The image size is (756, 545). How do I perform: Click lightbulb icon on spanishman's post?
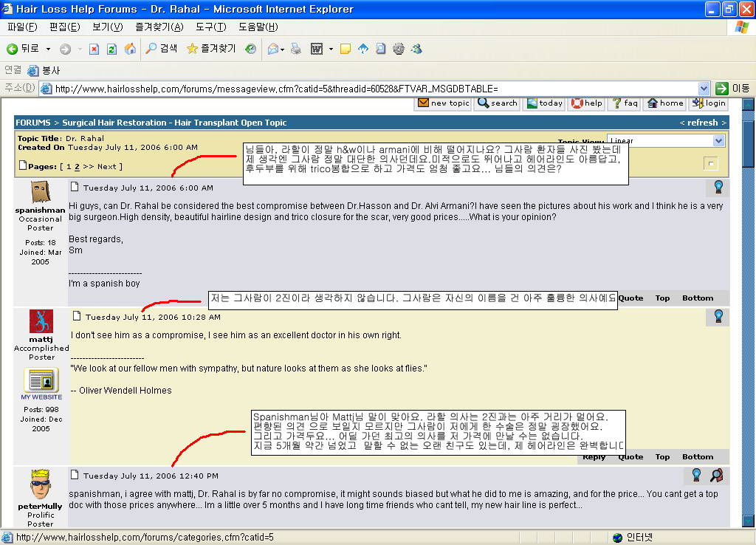click(x=718, y=187)
